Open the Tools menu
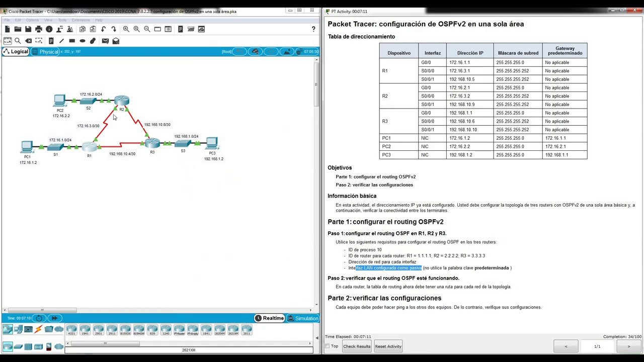The image size is (644, 362). 62,20
